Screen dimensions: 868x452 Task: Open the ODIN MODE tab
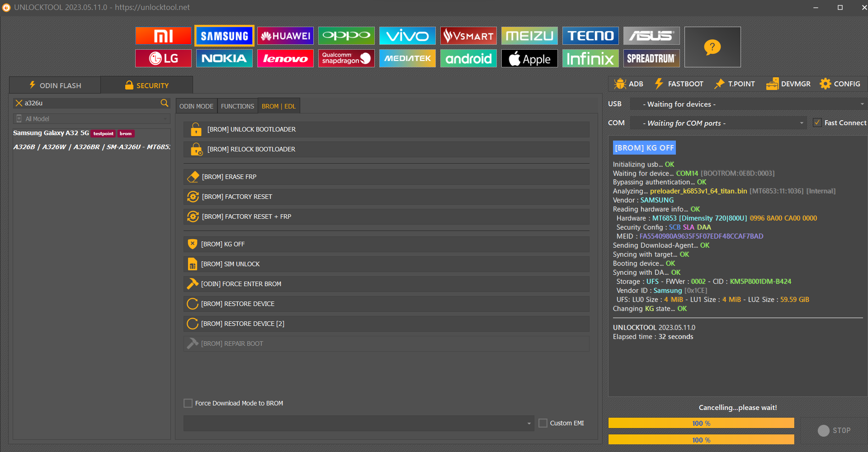(x=196, y=106)
